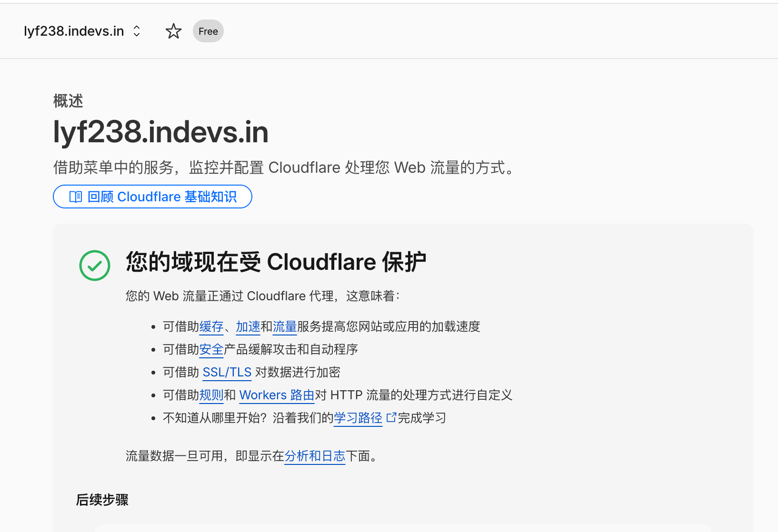Image resolution: width=778 pixels, height=532 pixels.
Task: Click the external link icon after 学习路径
Action: [x=391, y=418]
